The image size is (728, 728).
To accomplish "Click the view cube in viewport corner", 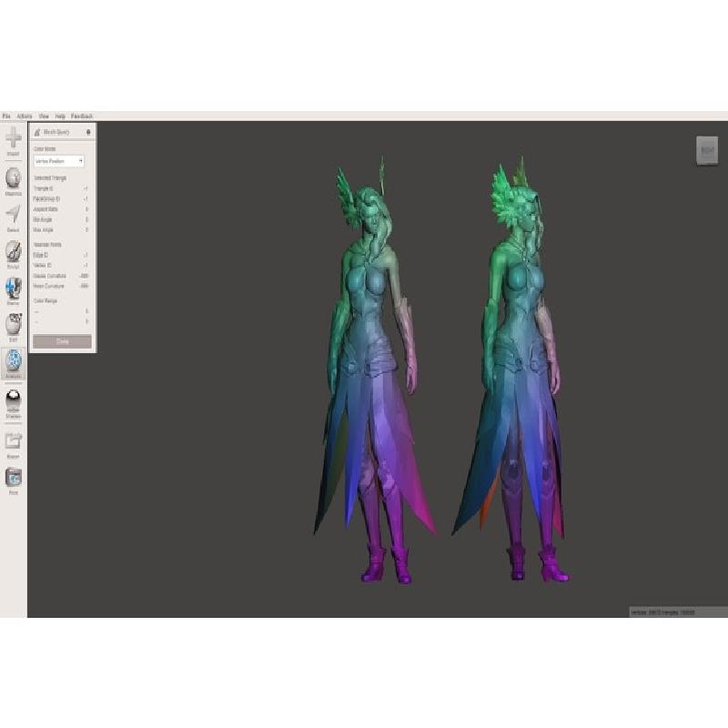I will coord(707,150).
